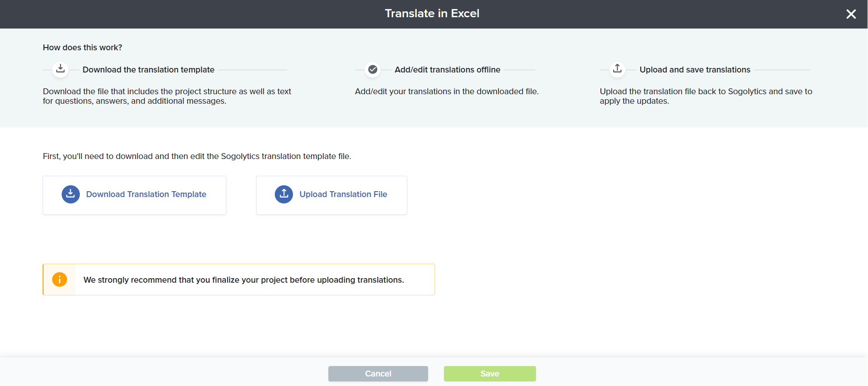Image resolution: width=868 pixels, height=386 pixels.
Task: Click the download icon beside step one heading
Action: [60, 69]
